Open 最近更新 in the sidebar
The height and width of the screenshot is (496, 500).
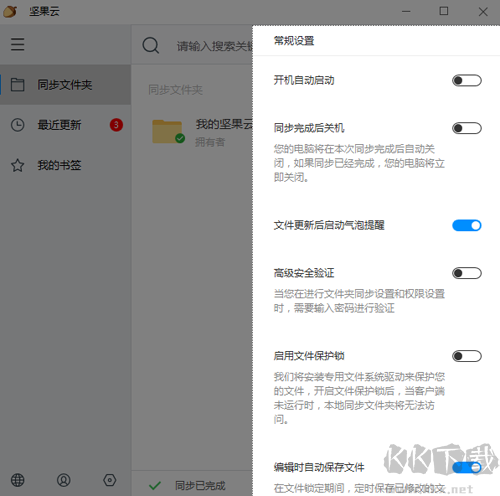(x=65, y=125)
